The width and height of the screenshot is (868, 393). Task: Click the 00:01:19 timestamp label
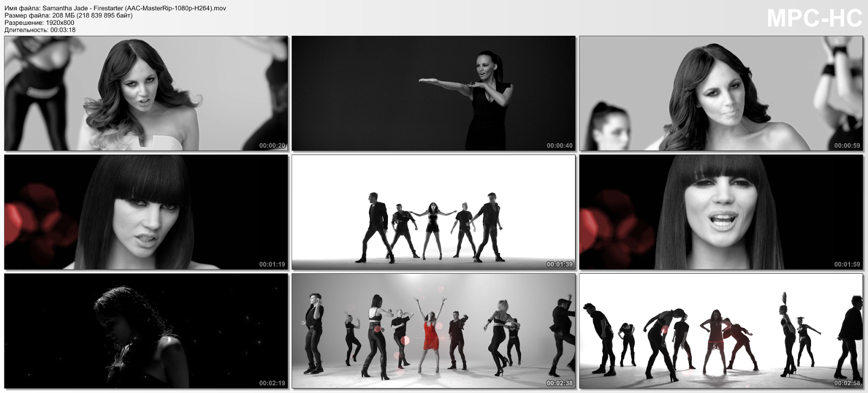(x=272, y=265)
